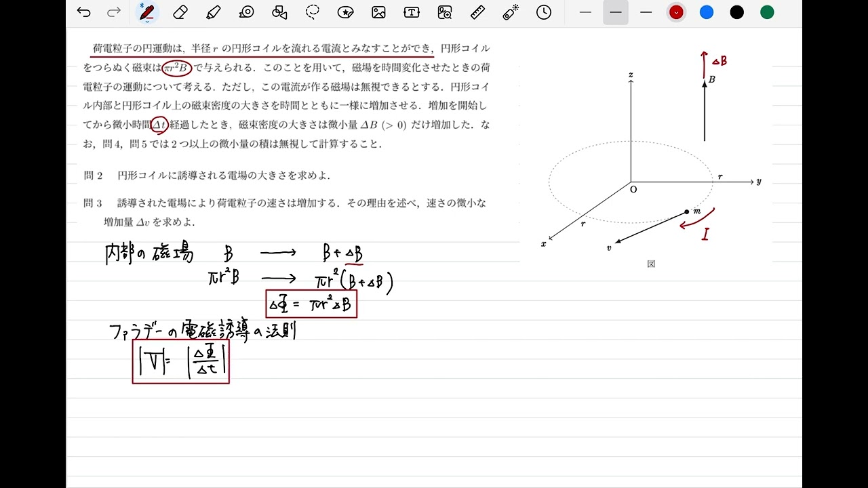Add a text box

412,12
